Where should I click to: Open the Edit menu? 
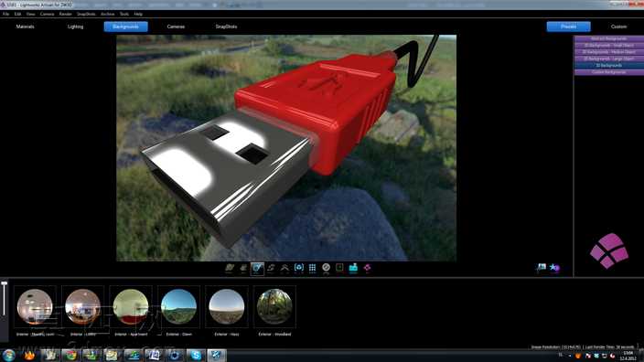(17, 14)
